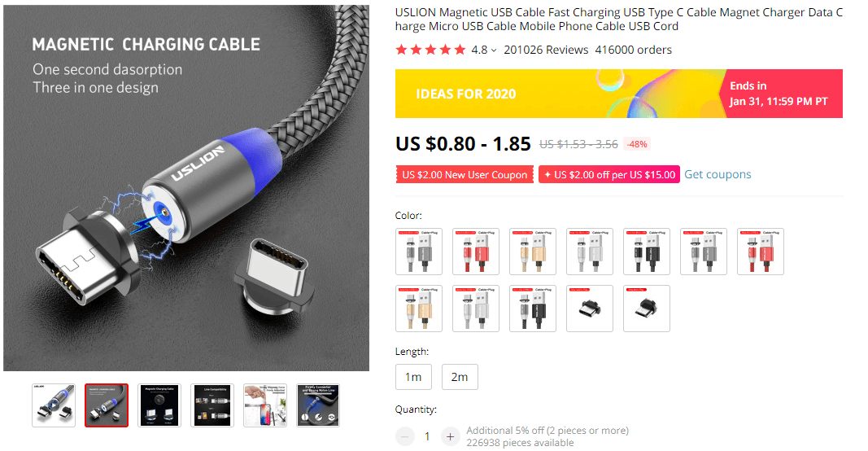Viewport: 868px width, 451px height.
Task: Choose the first gray cable color swatch
Action: click(x=419, y=252)
